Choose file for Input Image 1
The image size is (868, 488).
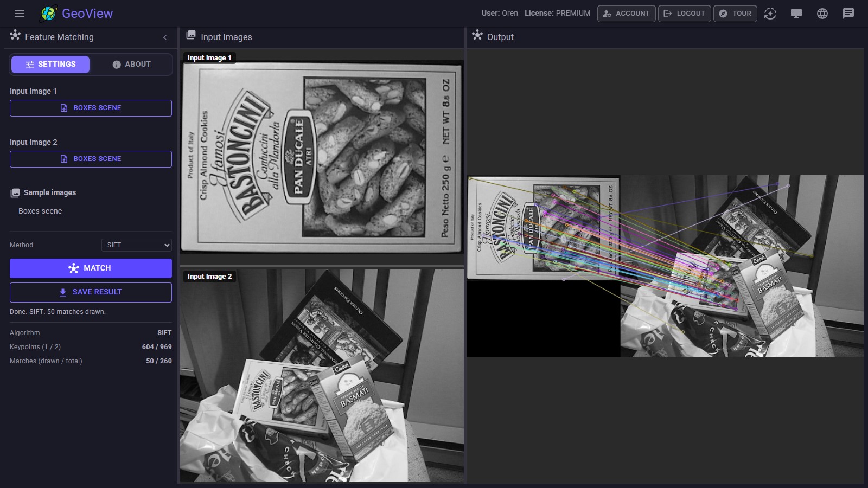(91, 108)
